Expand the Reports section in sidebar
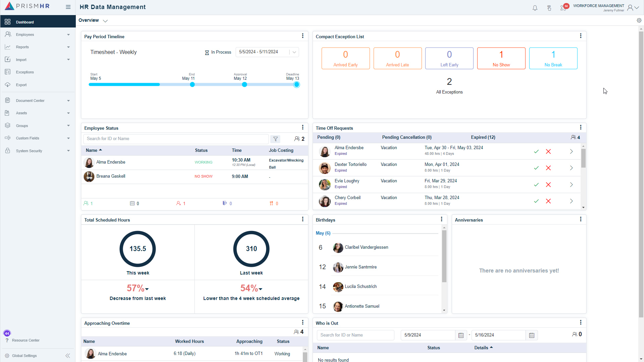 pyautogui.click(x=68, y=47)
